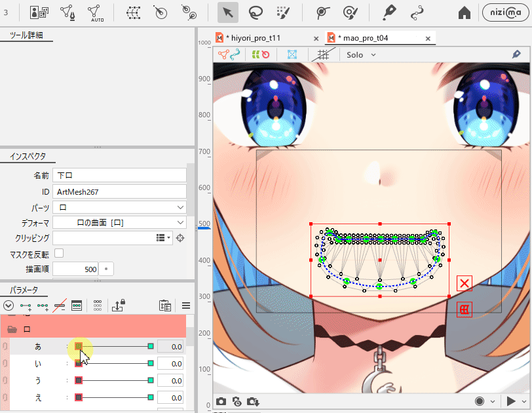Open the パーツ dropdown
This screenshot has width=532, height=413.
(x=121, y=207)
